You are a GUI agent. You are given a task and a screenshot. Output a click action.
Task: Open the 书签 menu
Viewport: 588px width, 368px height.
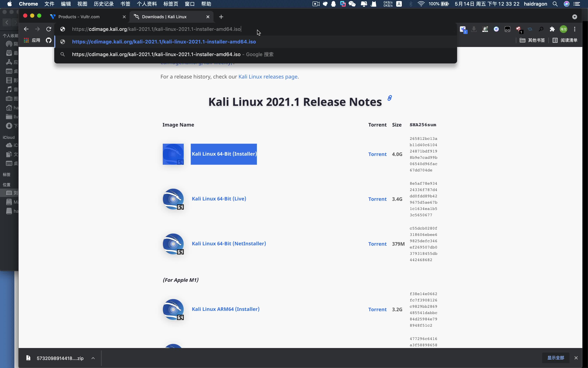[x=125, y=4]
